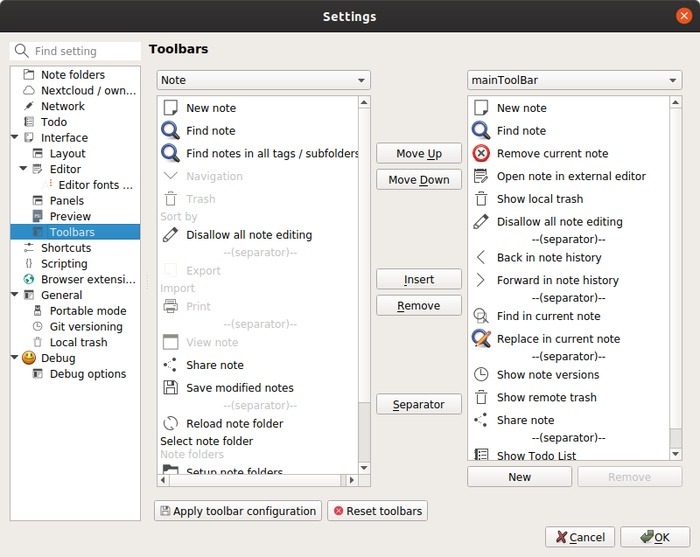
Task: Click mainToolBar list scrollbar up arrow
Action: 676,103
